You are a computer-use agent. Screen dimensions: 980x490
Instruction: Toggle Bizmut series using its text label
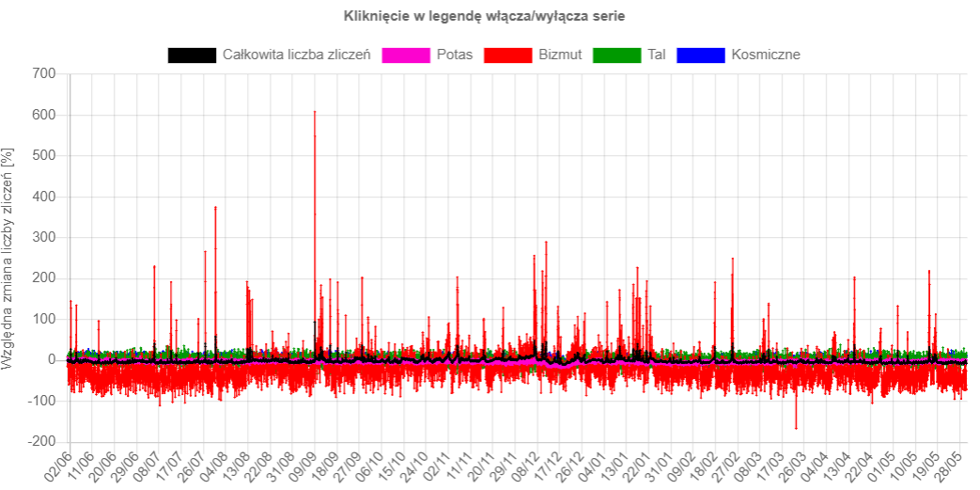pyautogui.click(x=560, y=55)
